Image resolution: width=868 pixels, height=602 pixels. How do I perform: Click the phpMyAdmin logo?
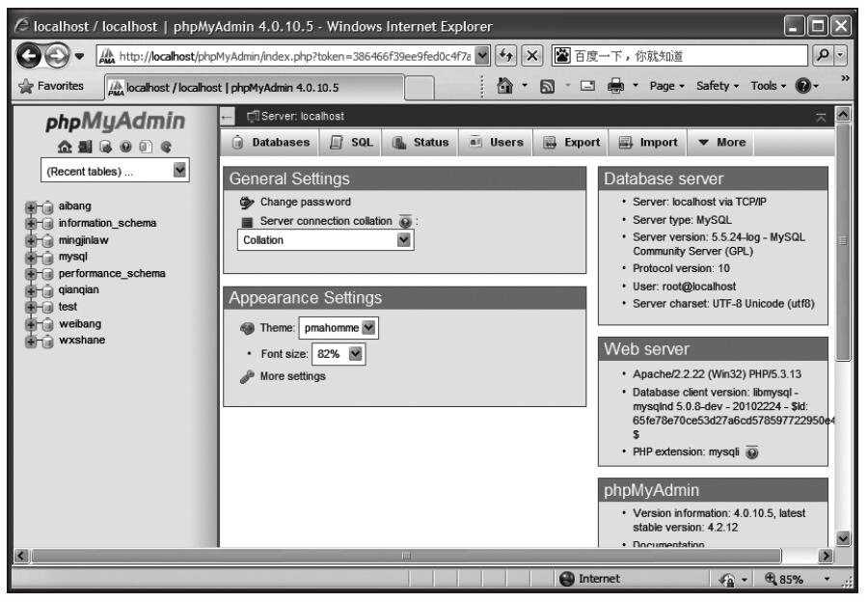(x=115, y=122)
